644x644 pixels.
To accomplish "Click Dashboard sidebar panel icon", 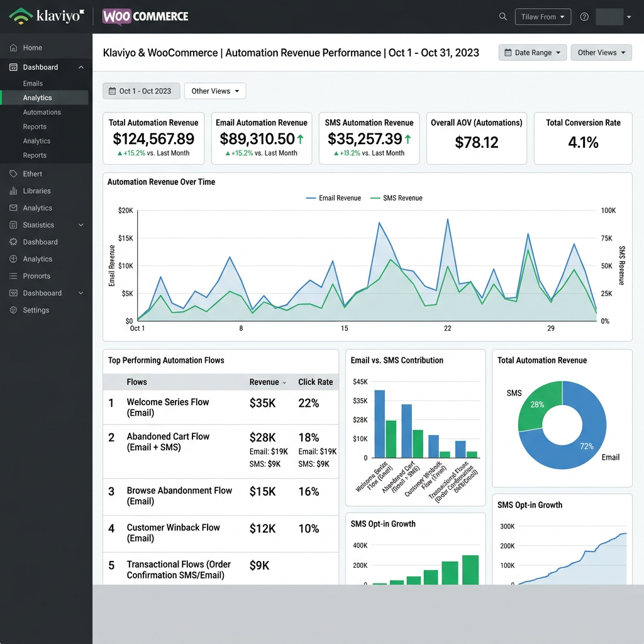I will tap(13, 67).
